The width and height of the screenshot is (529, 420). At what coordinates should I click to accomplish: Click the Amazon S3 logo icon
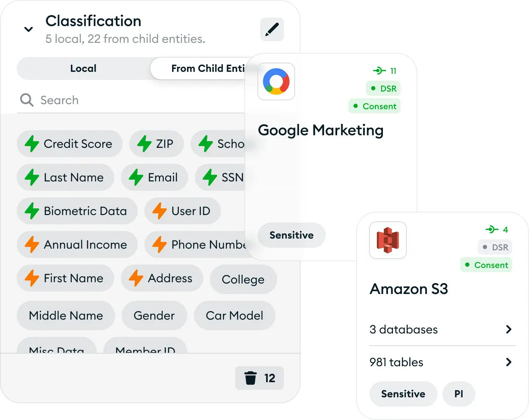pyautogui.click(x=388, y=240)
